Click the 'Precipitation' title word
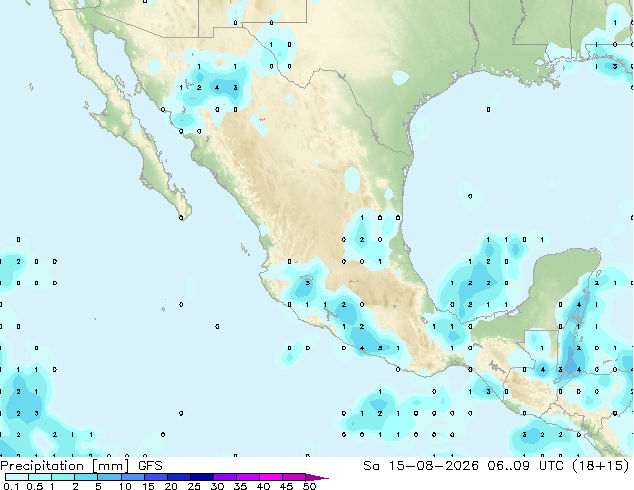634x490 pixels. [42, 466]
